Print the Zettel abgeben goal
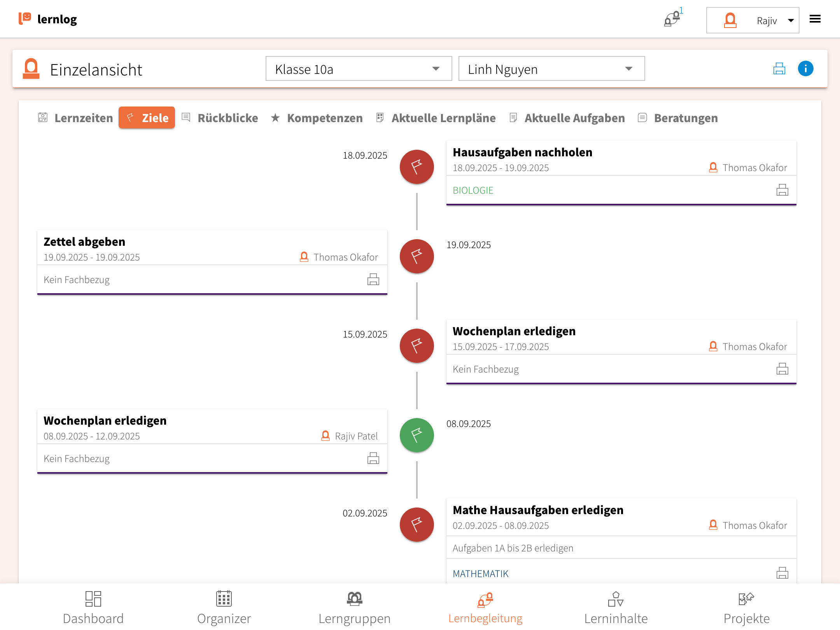 click(373, 280)
